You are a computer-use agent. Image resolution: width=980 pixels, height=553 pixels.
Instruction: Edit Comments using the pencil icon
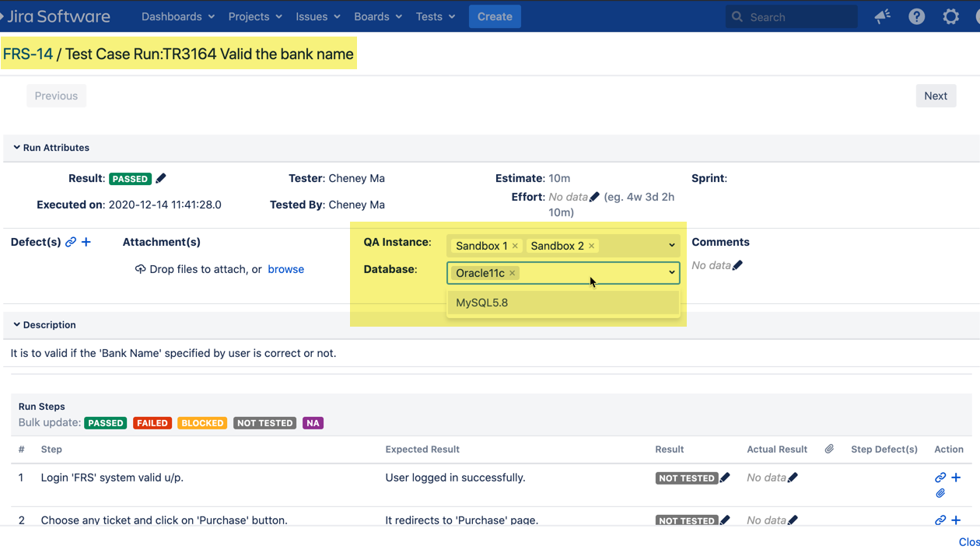pos(737,266)
